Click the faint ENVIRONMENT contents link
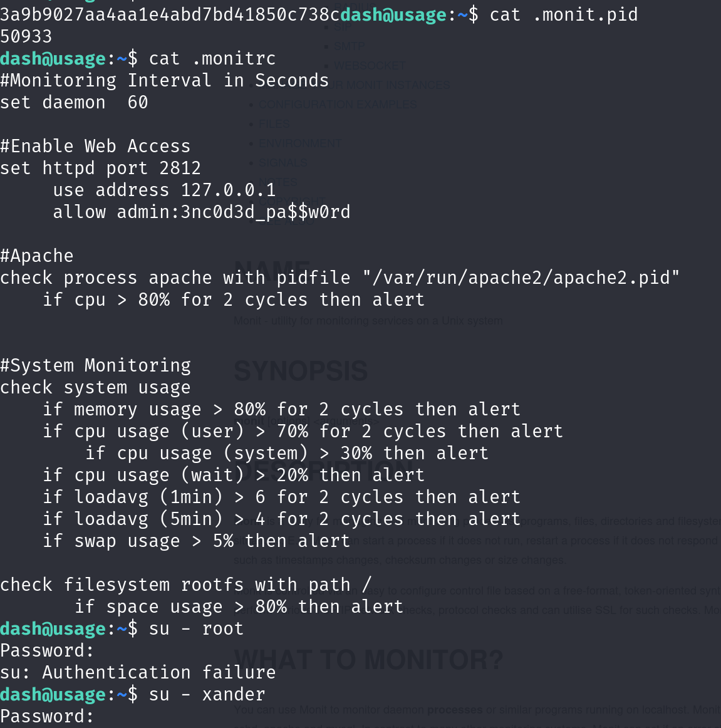Image resolution: width=721 pixels, height=728 pixels. click(300, 143)
